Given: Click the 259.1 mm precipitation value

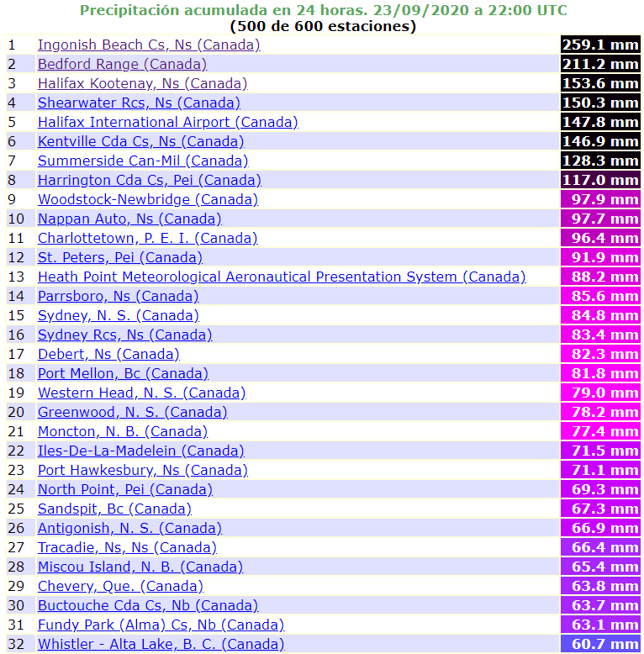Looking at the screenshot, I should click(x=600, y=45).
